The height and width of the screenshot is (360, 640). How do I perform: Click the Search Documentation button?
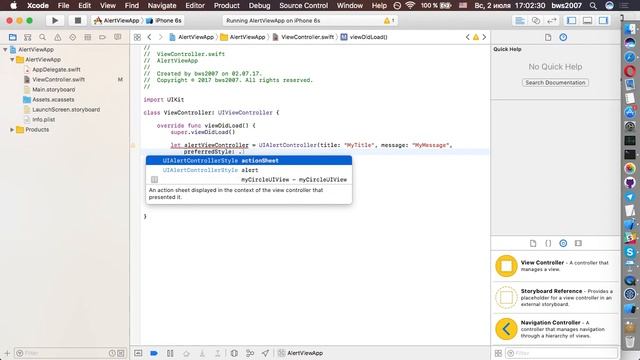click(x=555, y=82)
